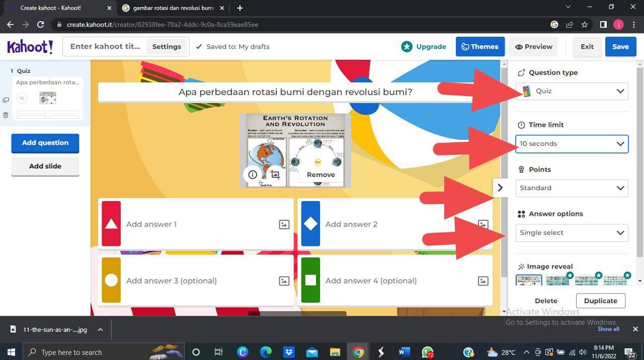Open the Themes panel
The height and width of the screenshot is (360, 644).
[x=480, y=47]
